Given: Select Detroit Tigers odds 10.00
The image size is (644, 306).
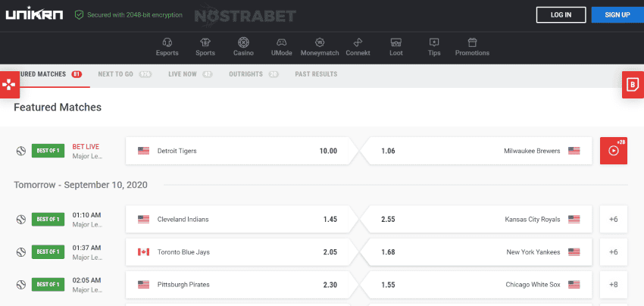Looking at the screenshot, I should (239, 151).
